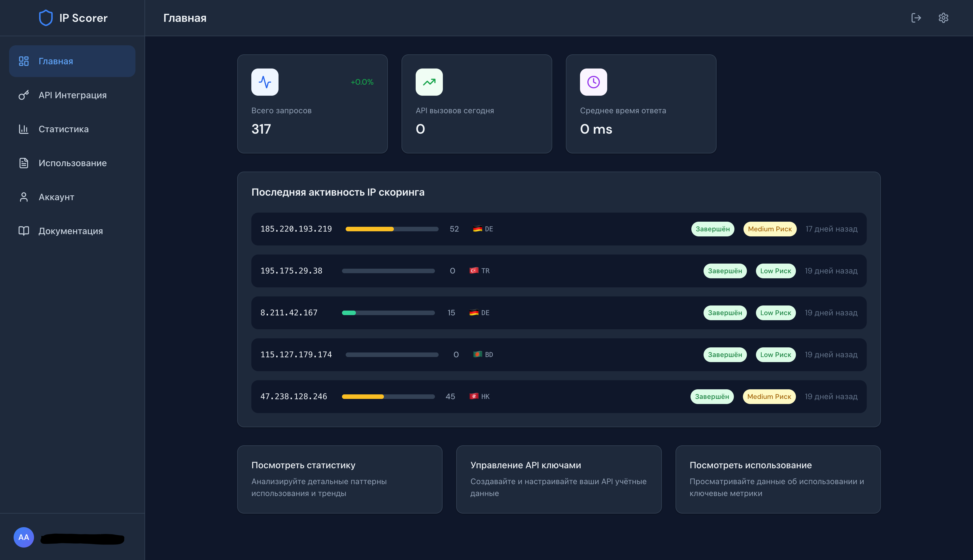Click the pulse activity icon in Всего запросов card

265,82
